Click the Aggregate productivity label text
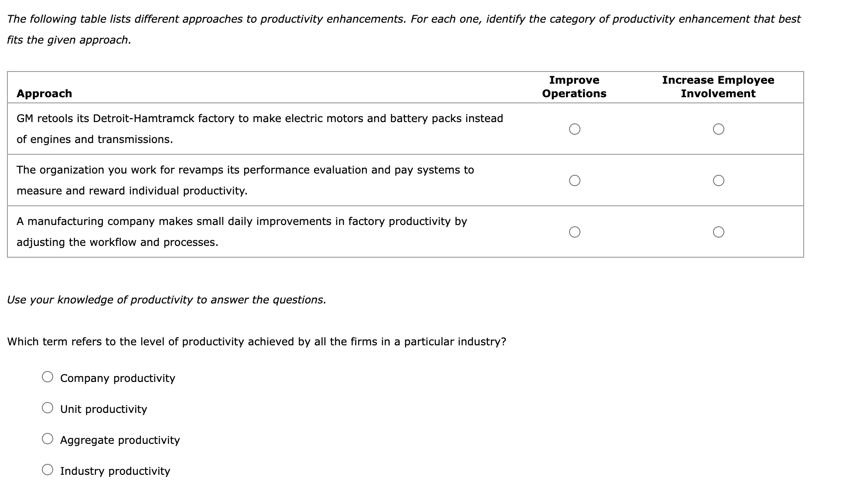 pos(119,440)
